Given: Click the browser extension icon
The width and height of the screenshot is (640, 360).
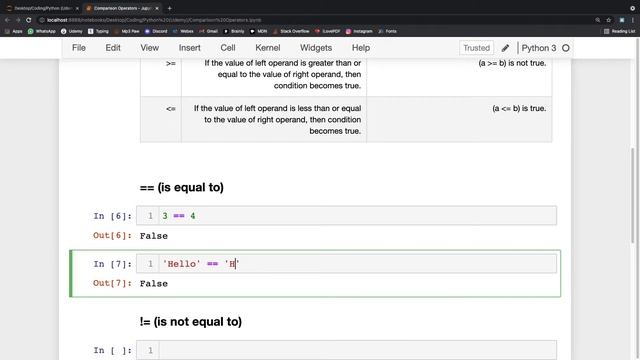Looking at the screenshot, I should coord(622,20).
